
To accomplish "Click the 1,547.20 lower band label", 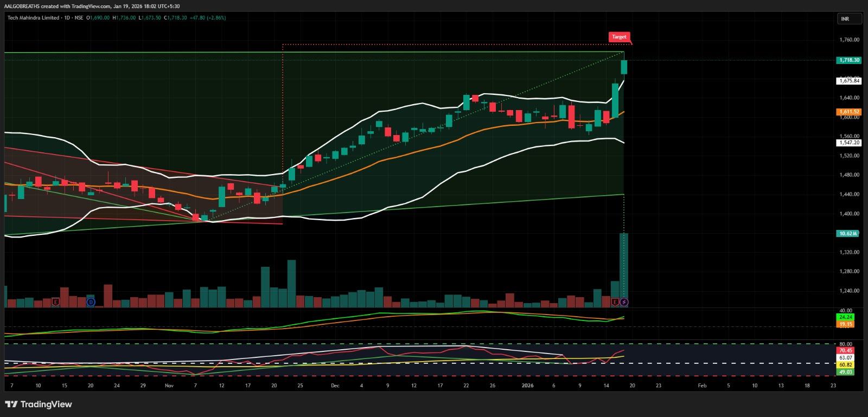I will [848, 143].
